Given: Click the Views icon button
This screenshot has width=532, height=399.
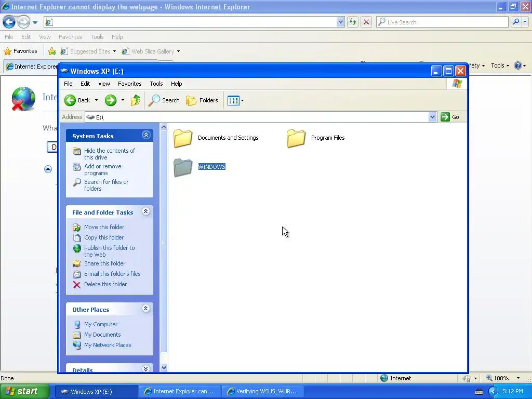Looking at the screenshot, I should (x=233, y=100).
